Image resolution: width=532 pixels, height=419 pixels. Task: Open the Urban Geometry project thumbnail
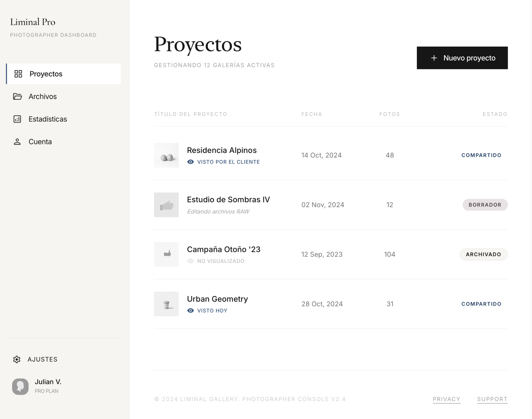click(166, 304)
